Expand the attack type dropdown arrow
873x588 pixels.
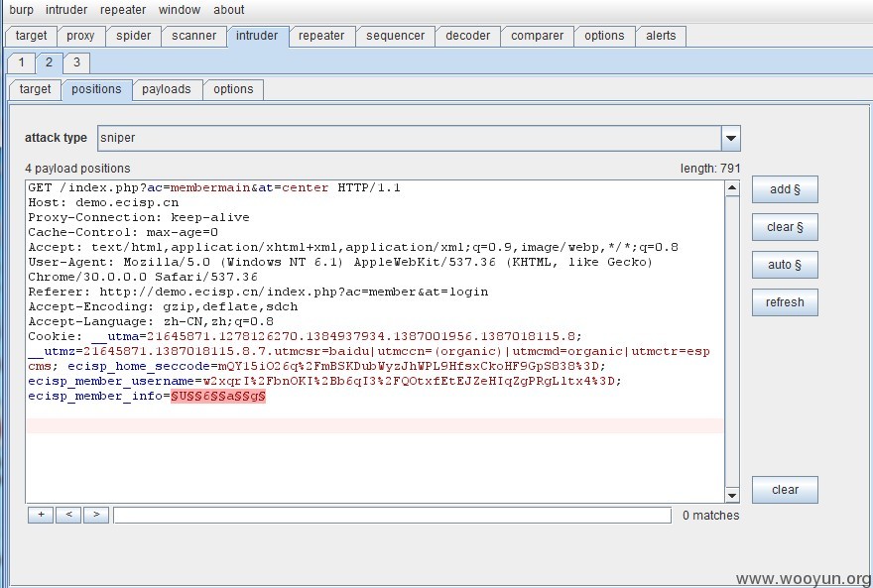pos(730,139)
